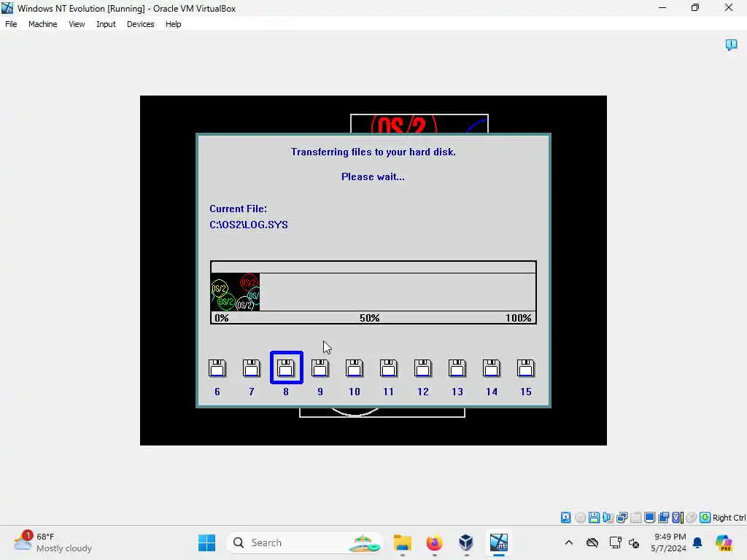Click the network connection tray icon
This screenshot has width=747, height=560.
tap(615, 542)
